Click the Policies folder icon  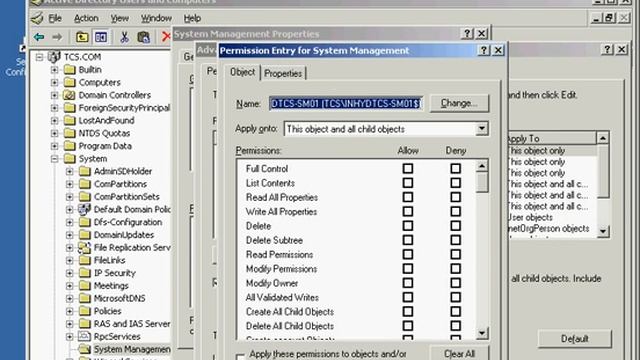tap(84, 311)
